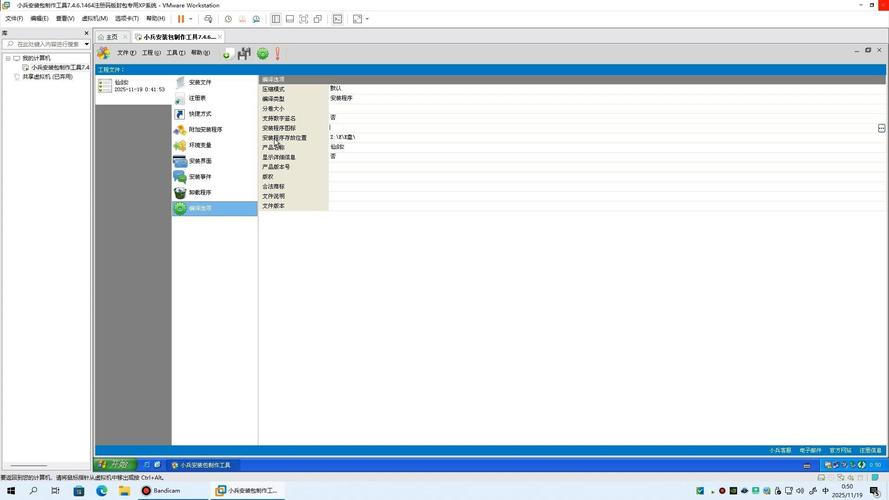Open VMware's 查看(V) menu
Viewport: 889px width, 500px height.
[65, 19]
